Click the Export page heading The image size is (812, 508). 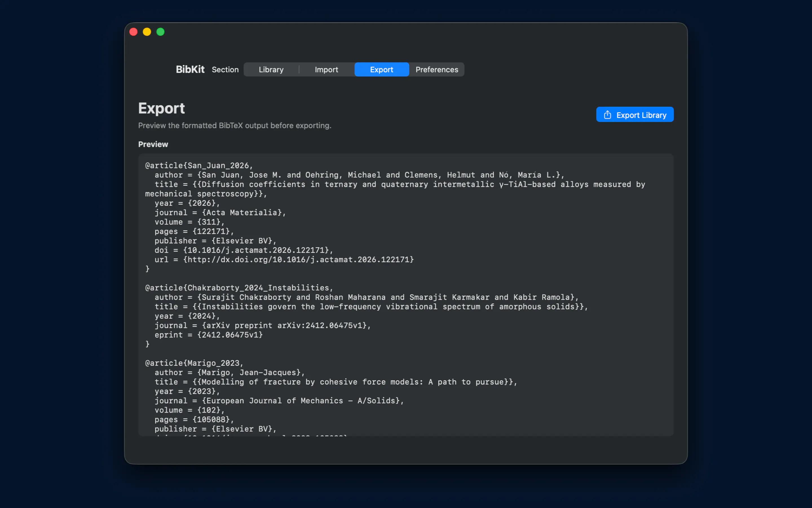pos(161,108)
